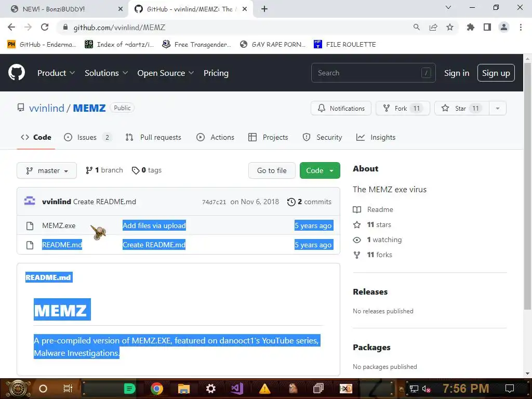Open the master branch dropdown
Screen dimensions: 532x399
tap(47, 170)
